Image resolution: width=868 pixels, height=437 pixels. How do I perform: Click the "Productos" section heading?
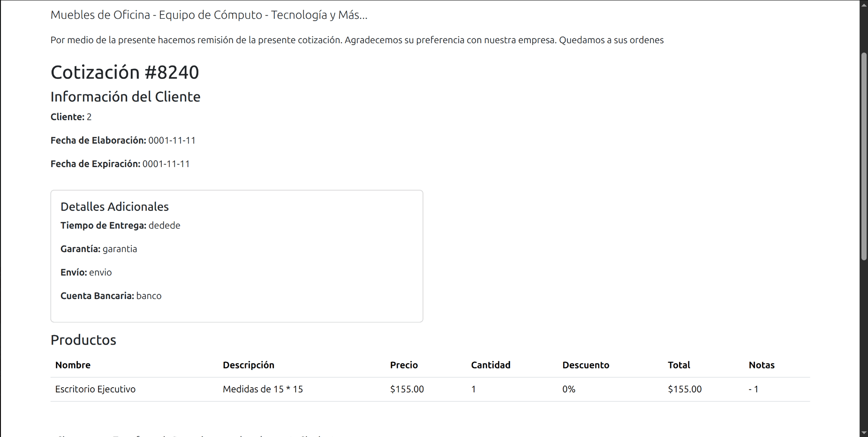coord(83,340)
